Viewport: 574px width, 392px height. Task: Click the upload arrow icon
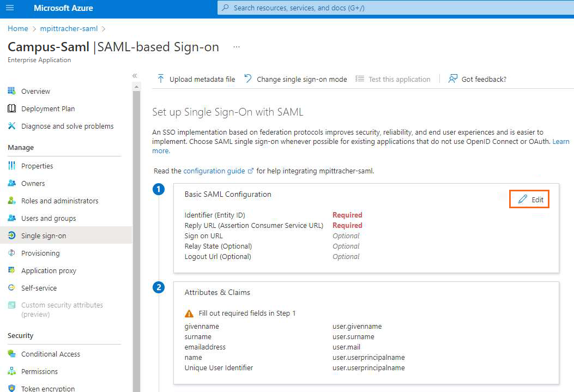pyautogui.click(x=160, y=79)
